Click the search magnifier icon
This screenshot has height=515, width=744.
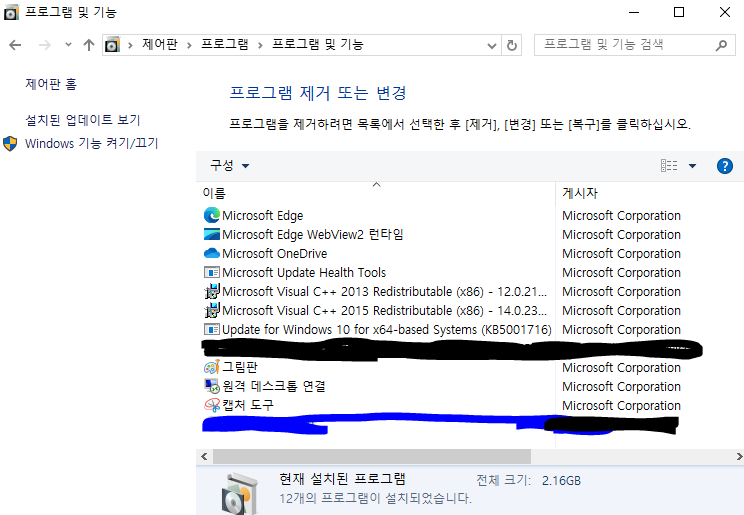[x=721, y=45]
